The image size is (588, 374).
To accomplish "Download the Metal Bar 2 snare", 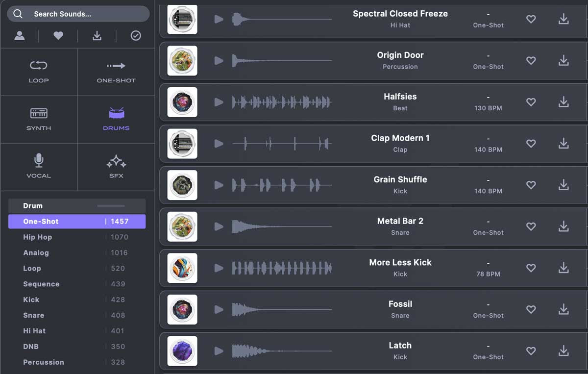I will point(563,226).
